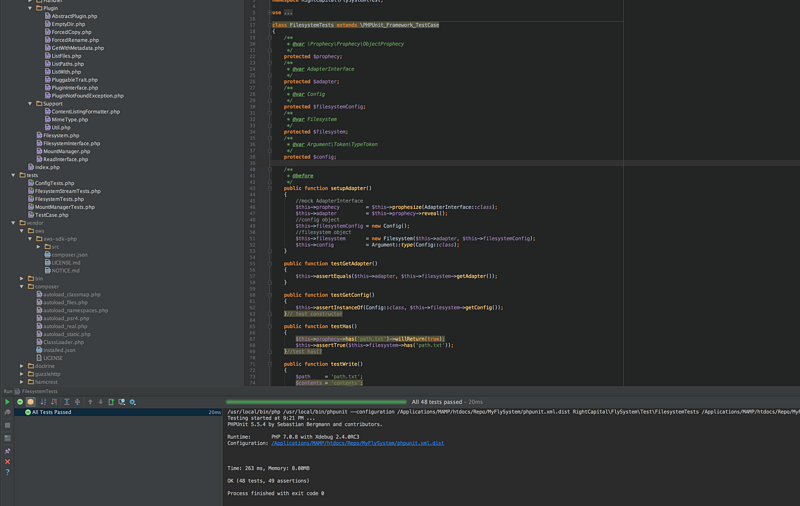Open autoload_classmap.php file
This screenshot has height=506, width=800.
(68, 295)
